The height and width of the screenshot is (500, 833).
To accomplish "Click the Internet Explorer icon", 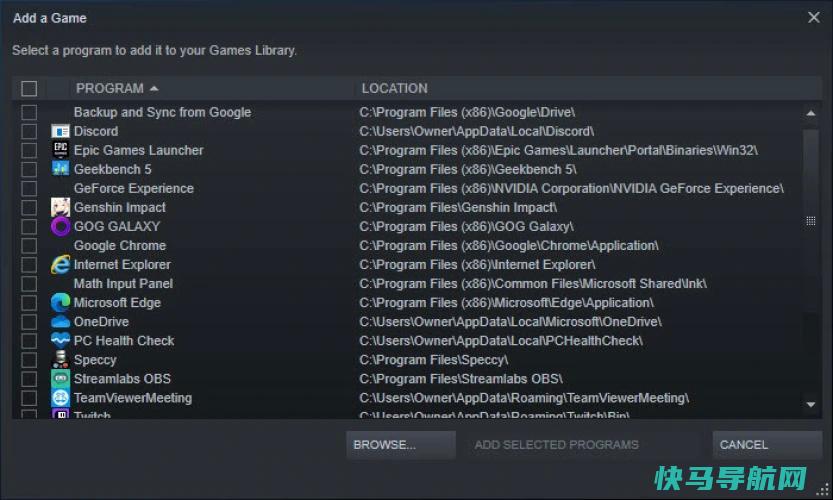I will click(60, 265).
